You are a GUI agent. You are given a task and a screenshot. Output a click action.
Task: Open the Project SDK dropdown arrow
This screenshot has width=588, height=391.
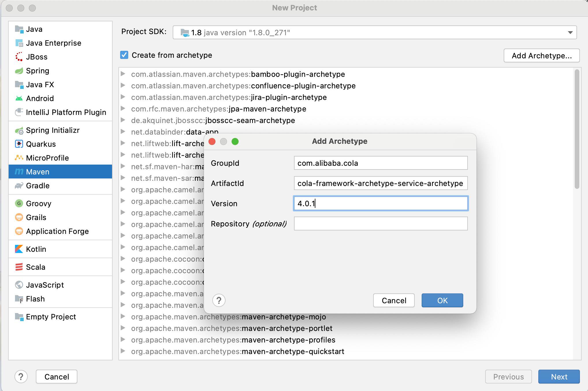[x=570, y=33]
